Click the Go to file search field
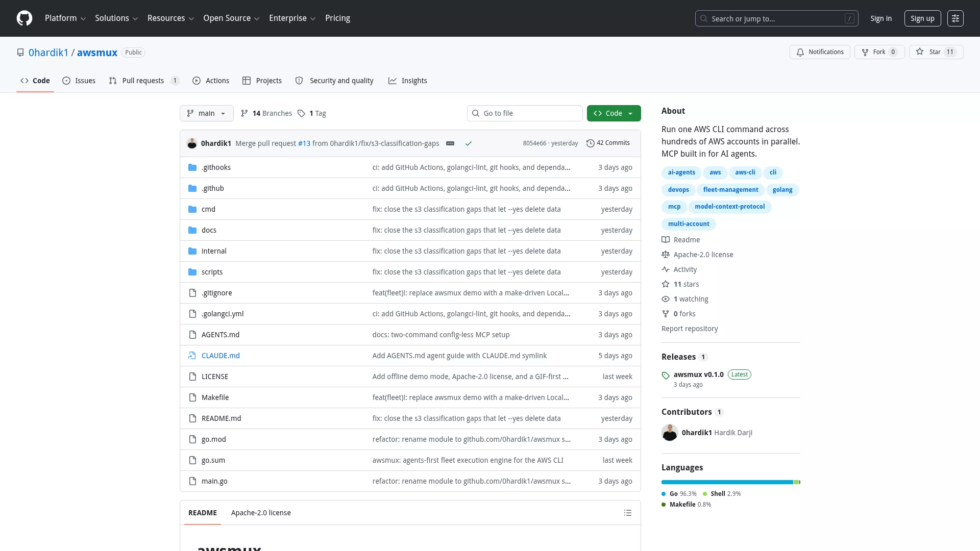Image resolution: width=980 pixels, height=551 pixels. tap(525, 113)
